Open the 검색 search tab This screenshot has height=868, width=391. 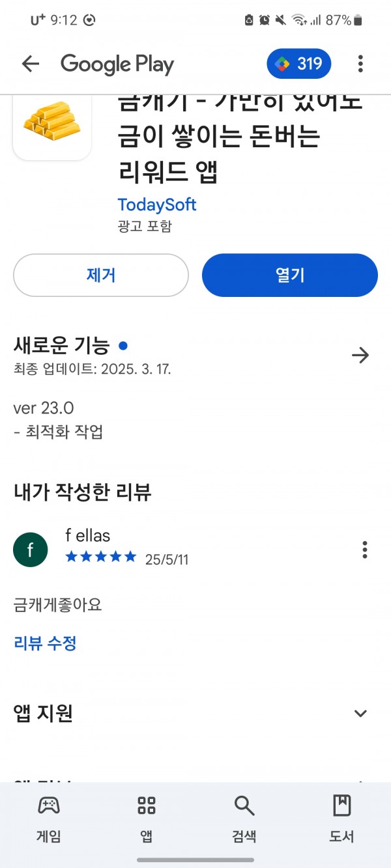pyautogui.click(x=244, y=819)
